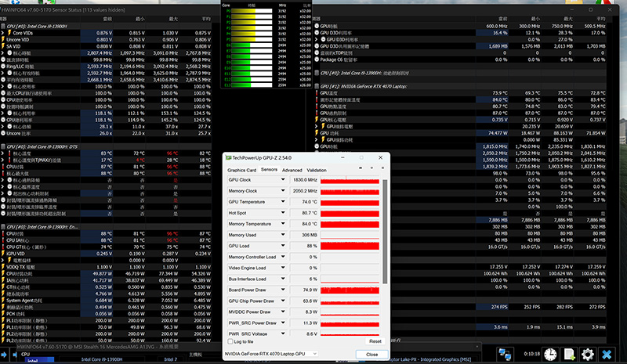Click the icon beside the Package C6 row
The image size is (627, 364).
[317, 59]
